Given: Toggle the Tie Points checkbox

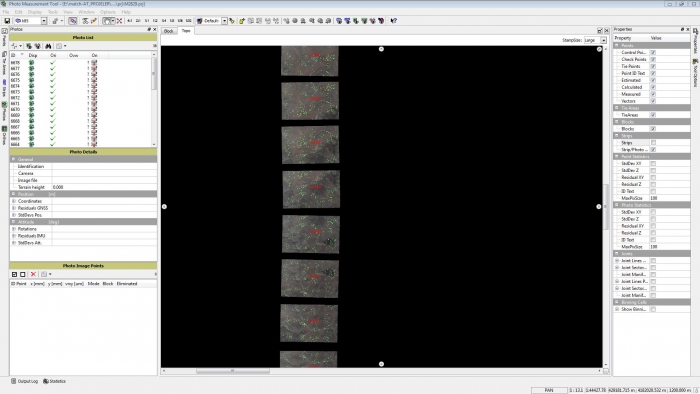Looking at the screenshot, I should (653, 66).
